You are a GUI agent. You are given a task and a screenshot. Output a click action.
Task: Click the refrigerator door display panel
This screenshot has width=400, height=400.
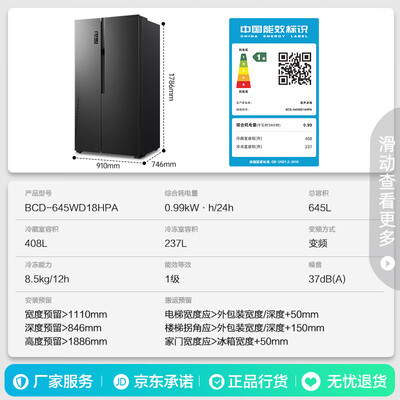pos(96,38)
